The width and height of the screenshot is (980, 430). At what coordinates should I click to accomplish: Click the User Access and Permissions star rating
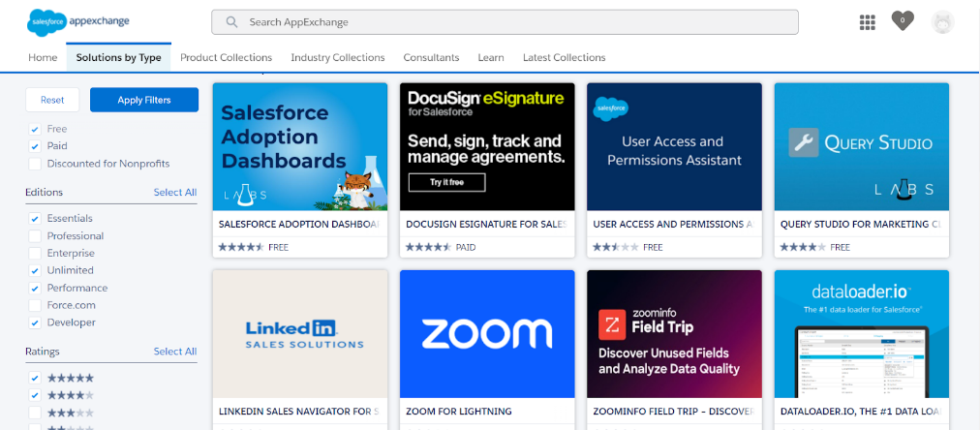coord(616,247)
